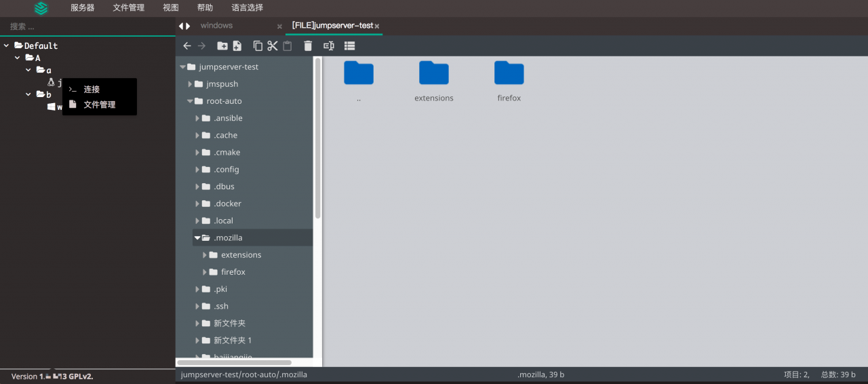Screen dimensions: 868x384
Task: Click the copy icon in the file toolbar
Action: click(x=258, y=46)
